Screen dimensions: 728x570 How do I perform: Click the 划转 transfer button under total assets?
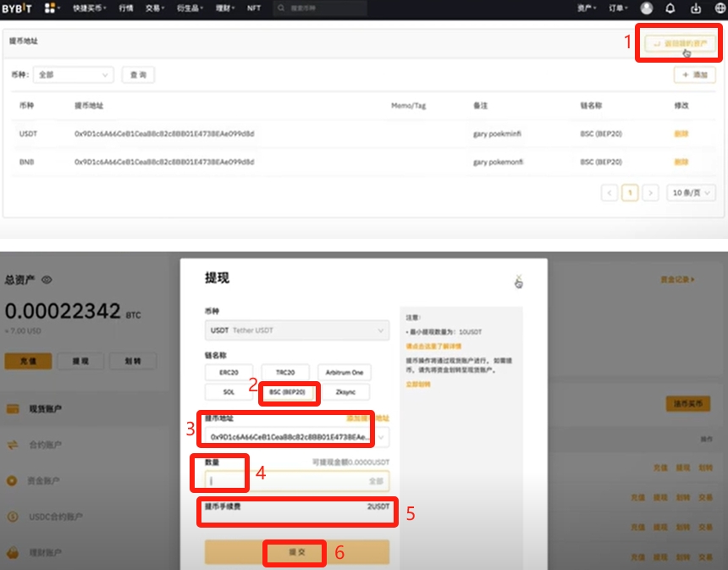(x=133, y=361)
